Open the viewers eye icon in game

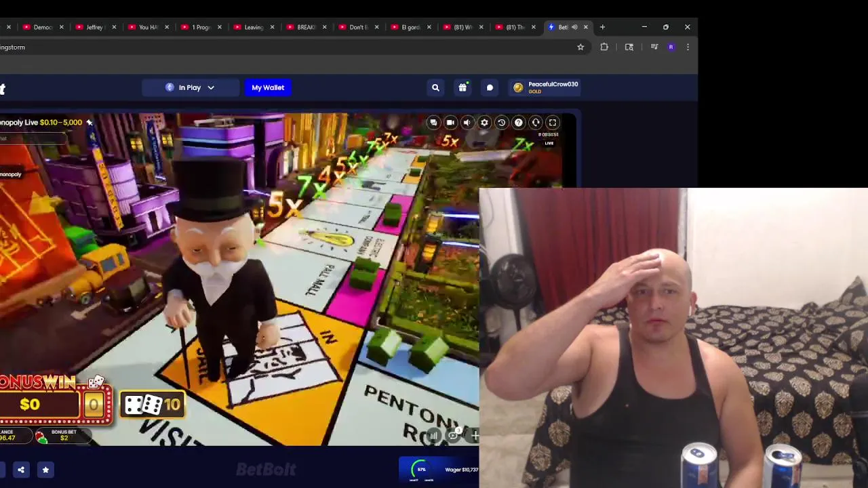[x=454, y=435]
